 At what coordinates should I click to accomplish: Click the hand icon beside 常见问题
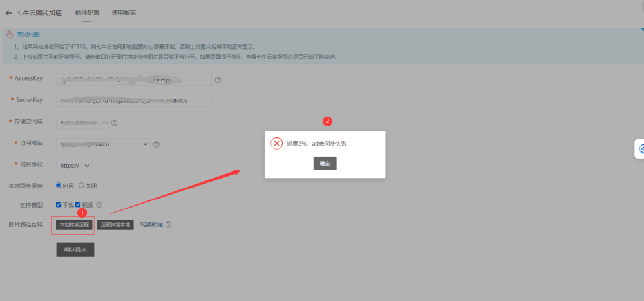[10, 34]
